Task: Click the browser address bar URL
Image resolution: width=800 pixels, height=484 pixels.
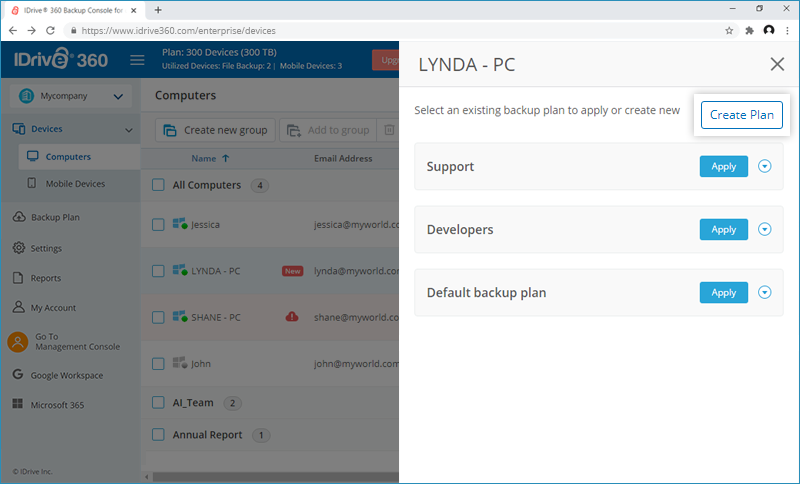Action: coord(179,31)
